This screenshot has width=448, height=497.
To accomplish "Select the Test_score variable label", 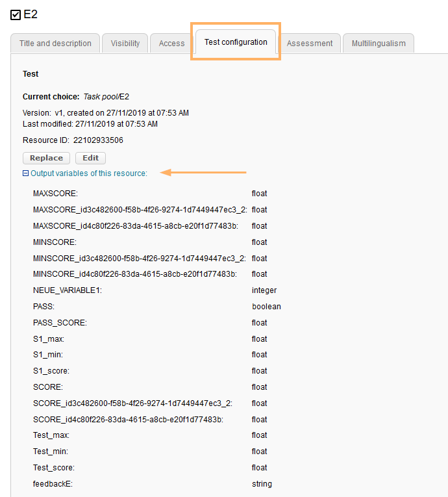I will [x=54, y=468].
